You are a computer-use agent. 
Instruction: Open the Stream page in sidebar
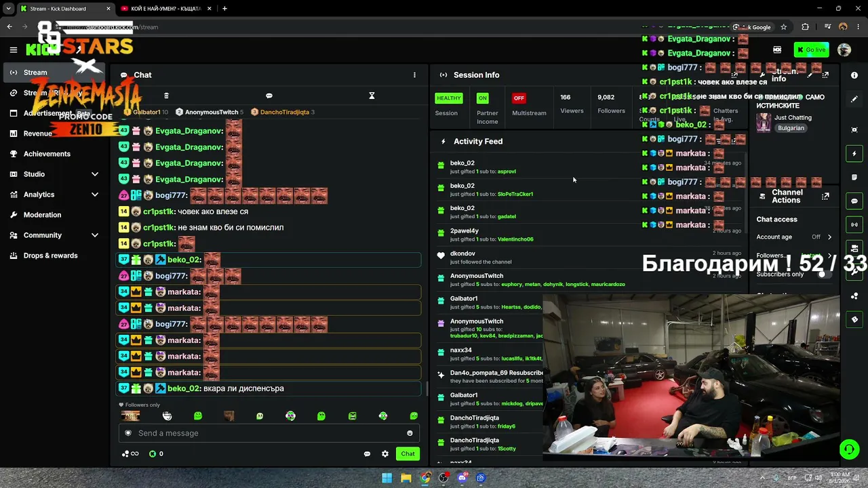(x=54, y=73)
